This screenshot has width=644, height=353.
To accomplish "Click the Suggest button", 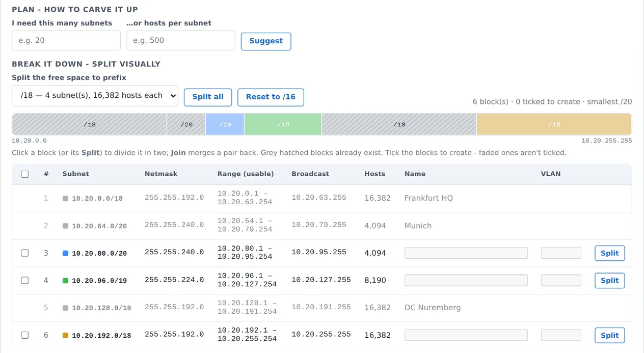I will (x=266, y=41).
